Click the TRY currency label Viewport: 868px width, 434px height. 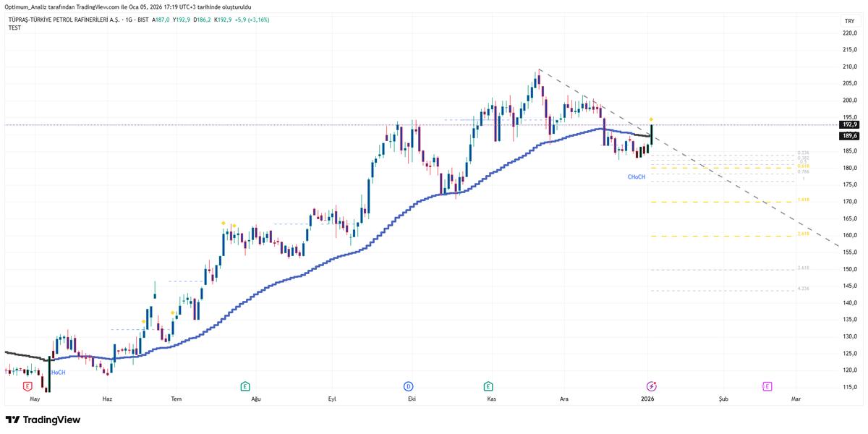tap(849, 22)
